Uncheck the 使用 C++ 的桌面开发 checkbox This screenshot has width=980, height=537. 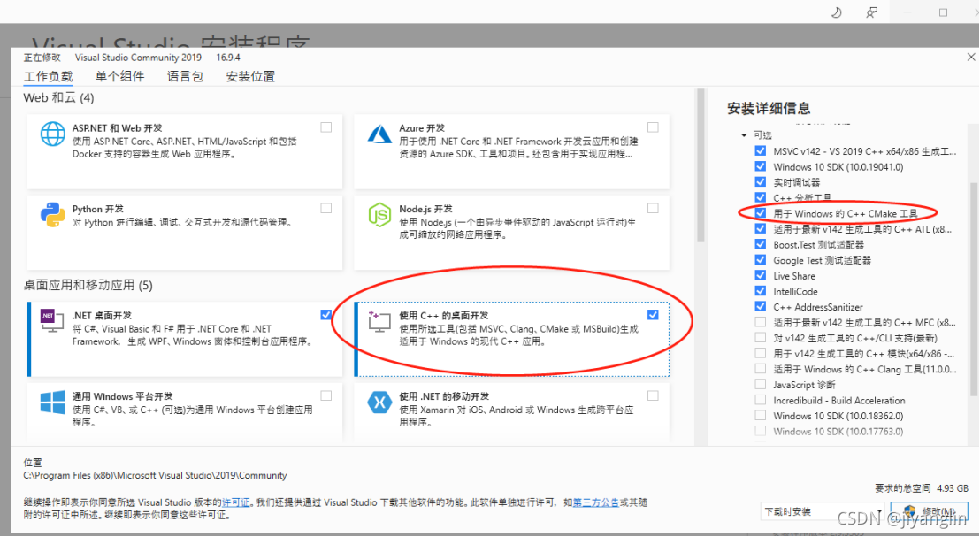pos(653,314)
